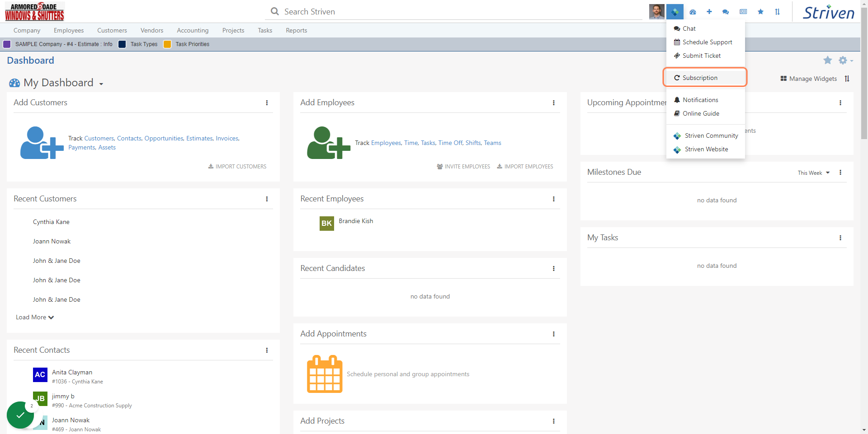Open the chat bubbles icon in top bar
Viewport: 868px width, 434px height.
726,12
